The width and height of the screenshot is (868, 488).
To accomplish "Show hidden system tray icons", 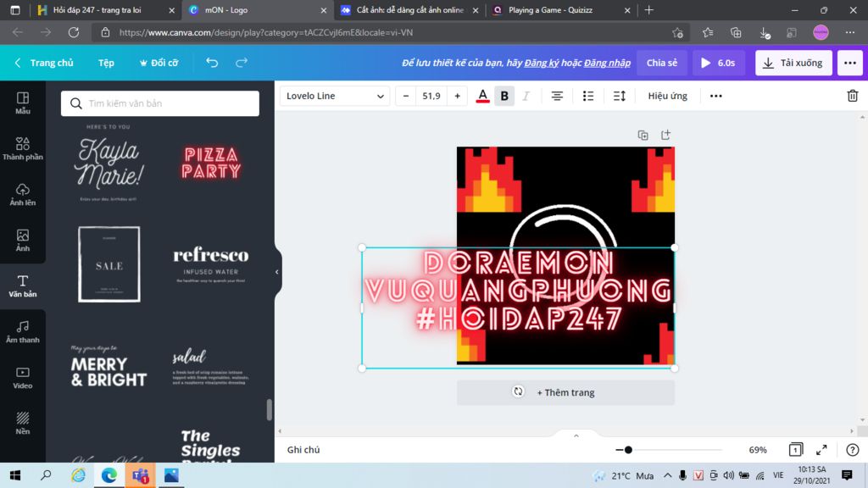I will (x=668, y=475).
